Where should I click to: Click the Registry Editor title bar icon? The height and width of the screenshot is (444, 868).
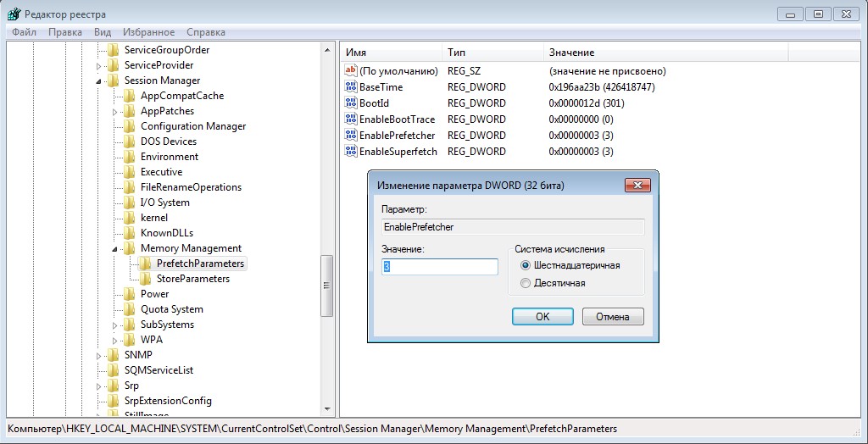coord(14,14)
